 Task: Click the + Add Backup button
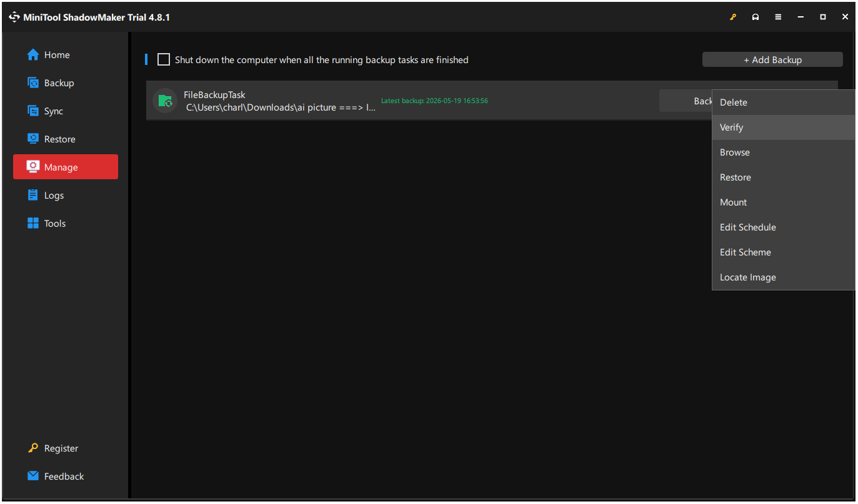(772, 60)
